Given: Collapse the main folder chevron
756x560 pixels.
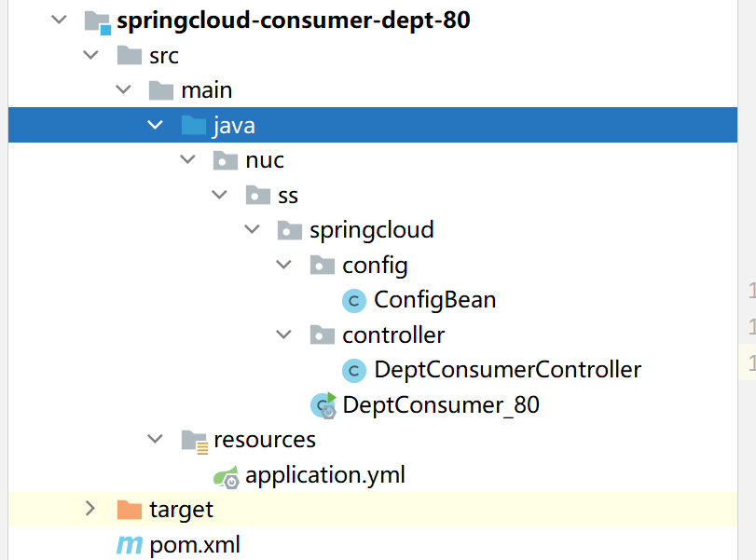Looking at the screenshot, I should point(123,89).
